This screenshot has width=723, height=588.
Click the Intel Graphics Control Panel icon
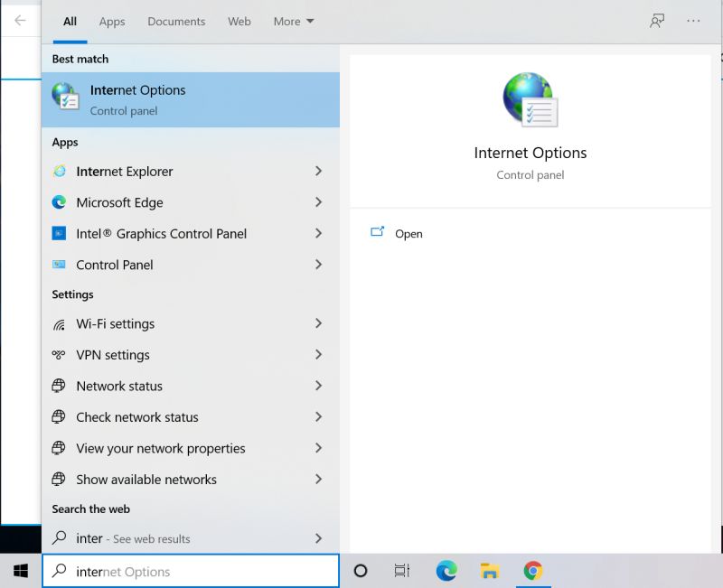click(59, 234)
